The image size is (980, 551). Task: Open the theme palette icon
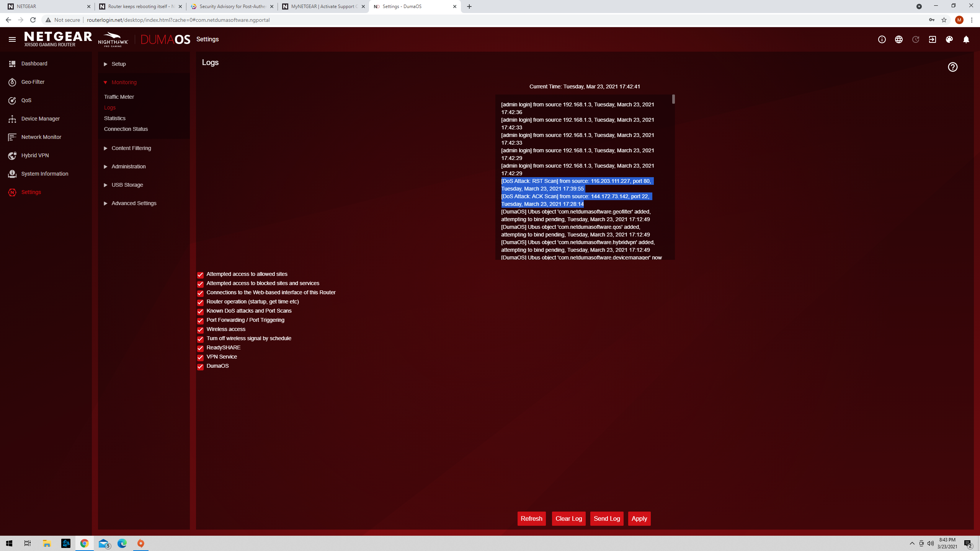point(949,39)
